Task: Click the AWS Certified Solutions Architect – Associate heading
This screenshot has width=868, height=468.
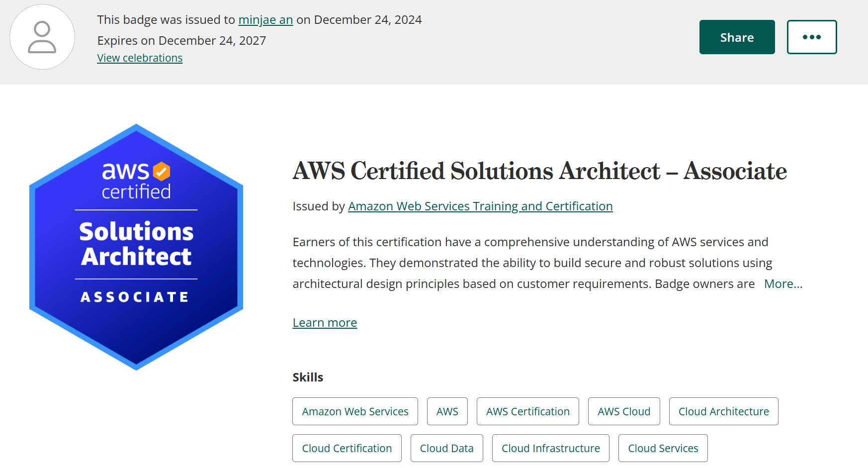Action: pyautogui.click(x=539, y=171)
